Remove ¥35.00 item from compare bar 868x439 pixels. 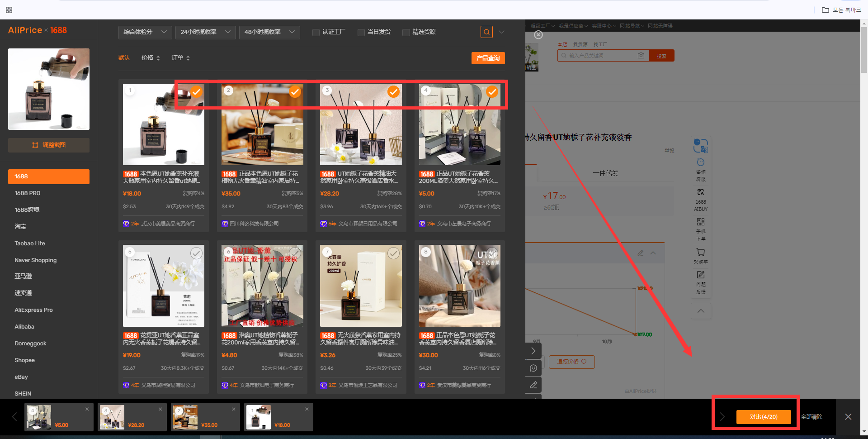(234, 409)
